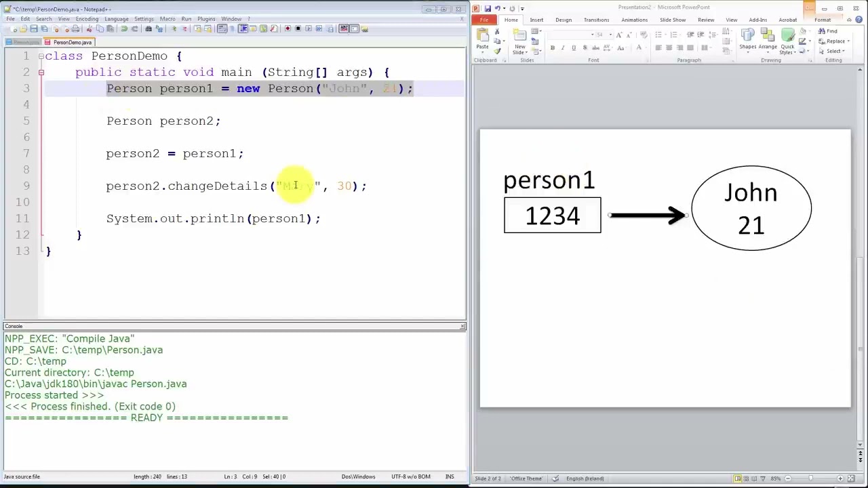
Task: Align text left in PowerPoint Paragraph group
Action: [x=658, y=47]
